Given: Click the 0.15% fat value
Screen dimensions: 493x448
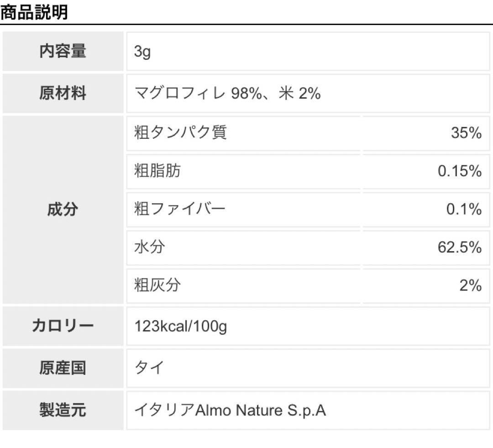Looking at the screenshot, I should (x=460, y=171).
